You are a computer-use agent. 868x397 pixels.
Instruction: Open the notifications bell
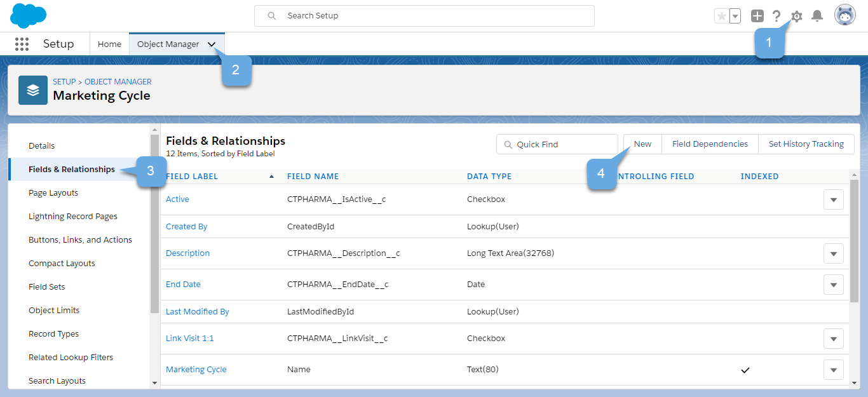[x=817, y=17]
